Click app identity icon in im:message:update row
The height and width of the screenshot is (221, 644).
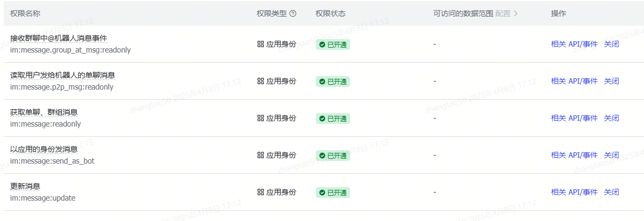[261, 193]
